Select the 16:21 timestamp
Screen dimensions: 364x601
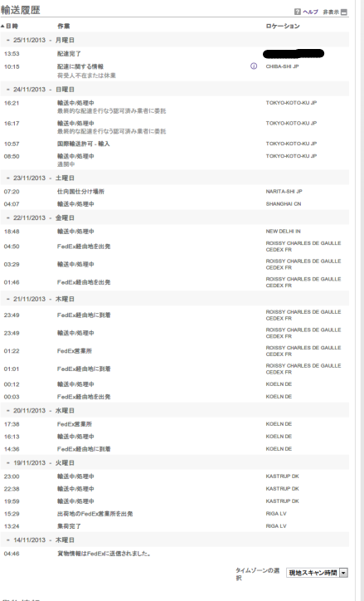click(12, 103)
